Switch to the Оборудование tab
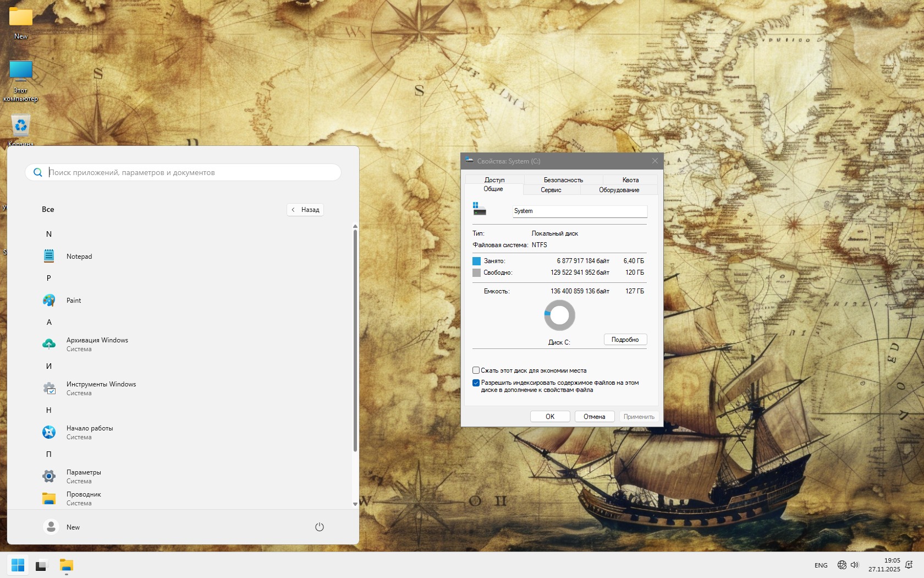 [x=619, y=190]
